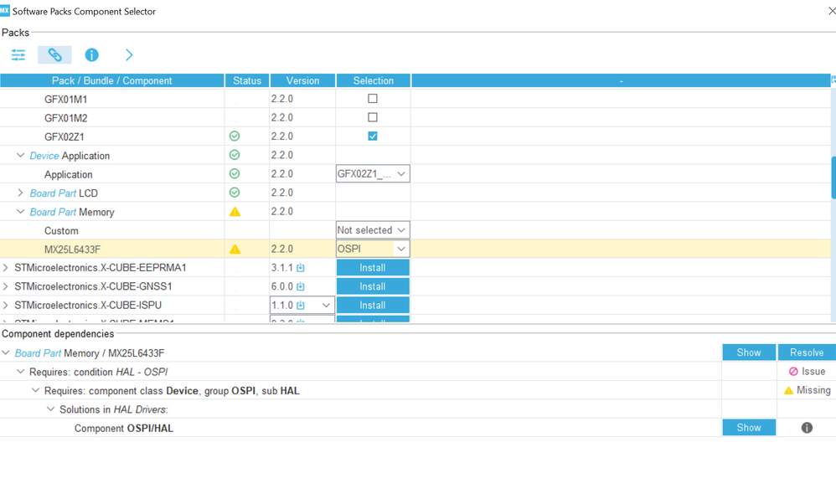
Task: Select the GFX02Z1 row label
Action: (64, 137)
